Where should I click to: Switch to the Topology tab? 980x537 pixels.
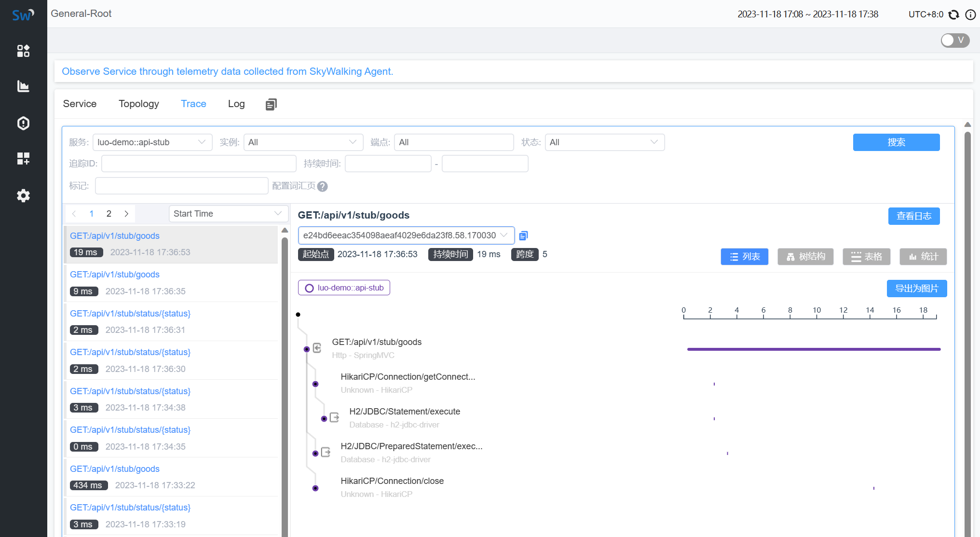(x=139, y=104)
